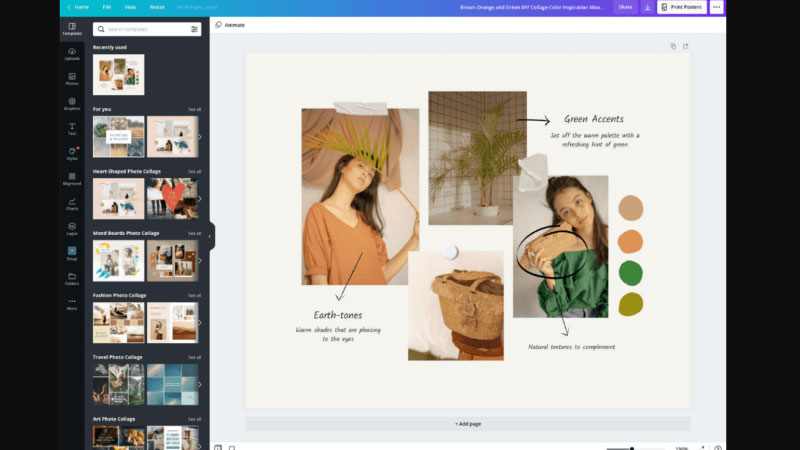This screenshot has width=800, height=450.
Task: Open the Styles panel
Action: click(72, 153)
